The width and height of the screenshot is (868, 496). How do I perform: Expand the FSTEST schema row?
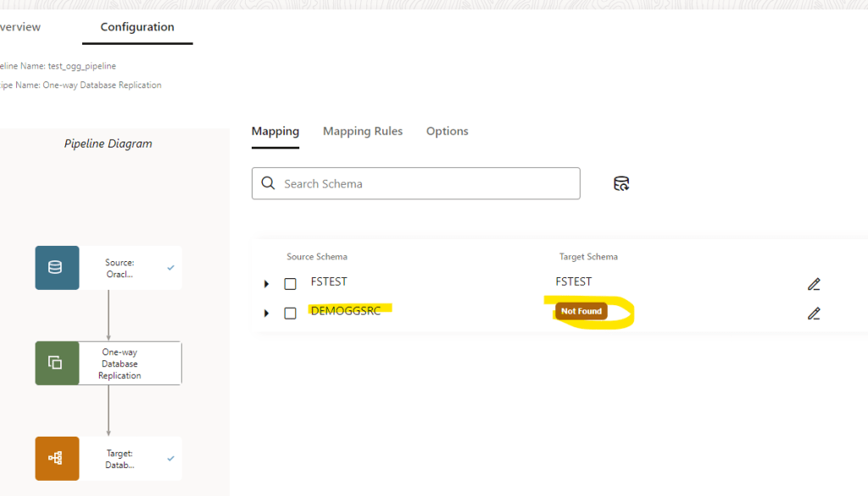pos(266,284)
